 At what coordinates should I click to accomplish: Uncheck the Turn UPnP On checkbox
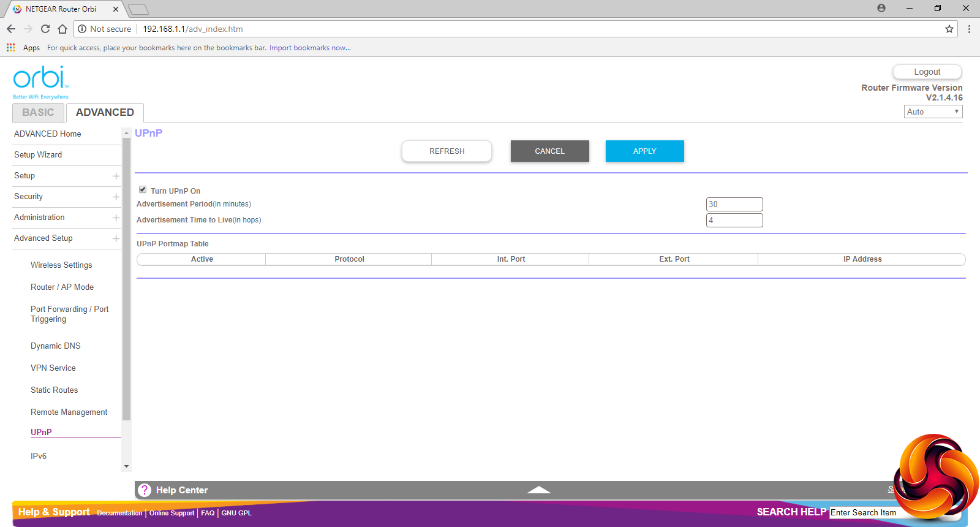[x=143, y=190]
